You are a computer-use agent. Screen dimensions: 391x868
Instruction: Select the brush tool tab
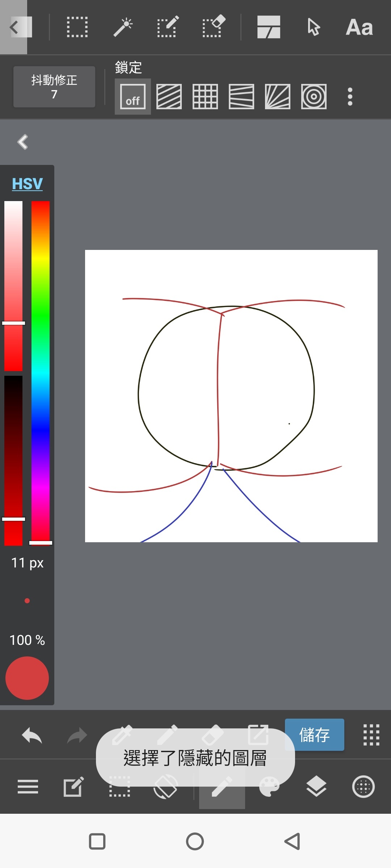[222, 787]
